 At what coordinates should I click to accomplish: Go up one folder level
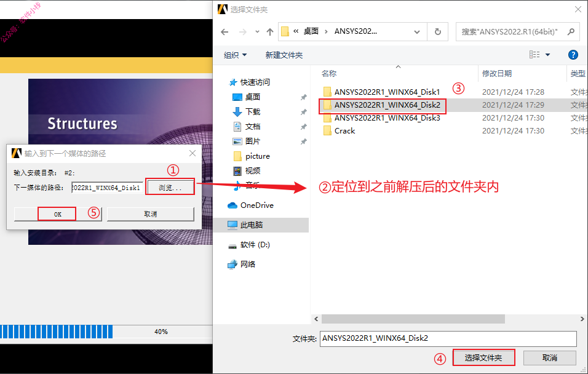(x=270, y=32)
